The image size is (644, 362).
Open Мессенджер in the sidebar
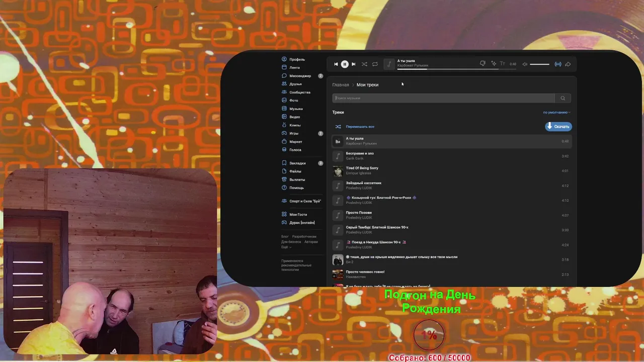coord(300,76)
